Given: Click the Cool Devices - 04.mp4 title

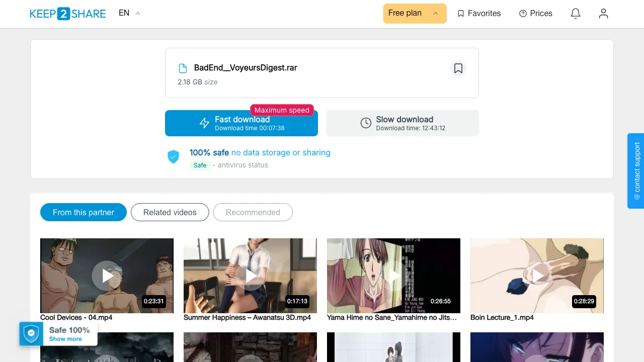Looking at the screenshot, I should pyautogui.click(x=76, y=317).
